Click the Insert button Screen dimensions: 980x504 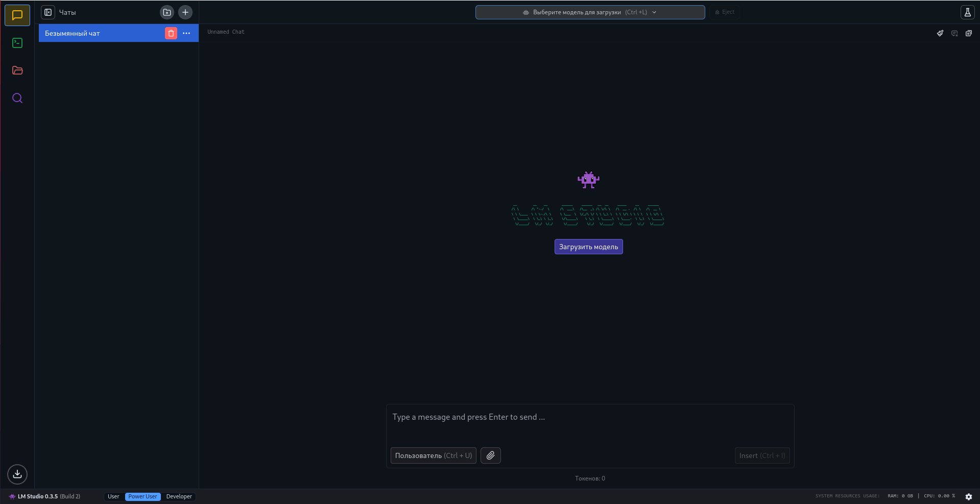pos(762,455)
